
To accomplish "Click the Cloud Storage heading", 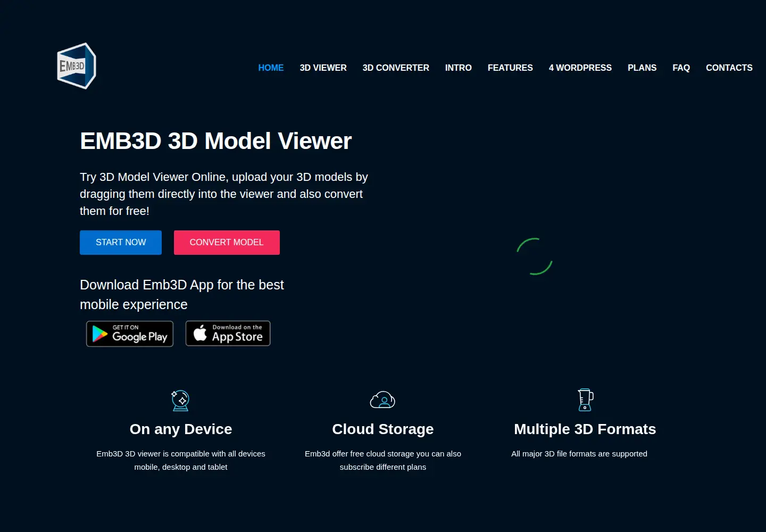I will [x=383, y=429].
